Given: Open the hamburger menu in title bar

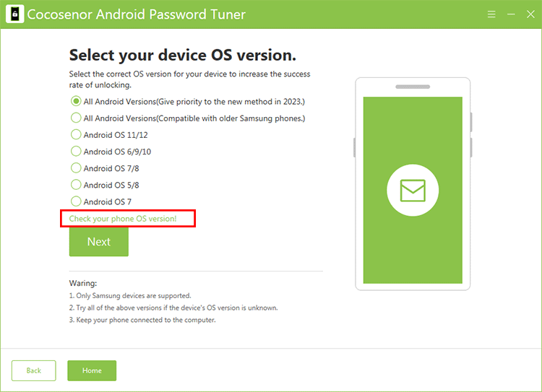Looking at the screenshot, I should [491, 14].
